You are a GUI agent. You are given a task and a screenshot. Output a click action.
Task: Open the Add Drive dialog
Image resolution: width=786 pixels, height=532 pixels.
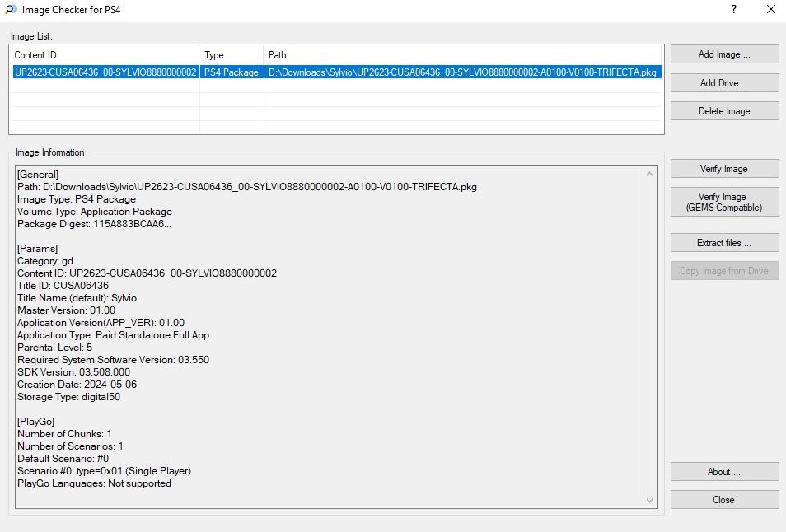[724, 83]
